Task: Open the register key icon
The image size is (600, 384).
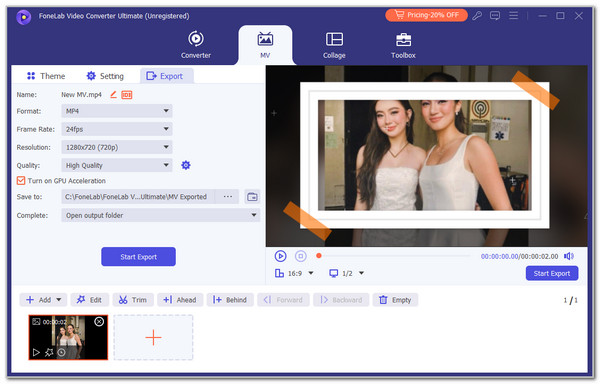Action: tap(477, 16)
